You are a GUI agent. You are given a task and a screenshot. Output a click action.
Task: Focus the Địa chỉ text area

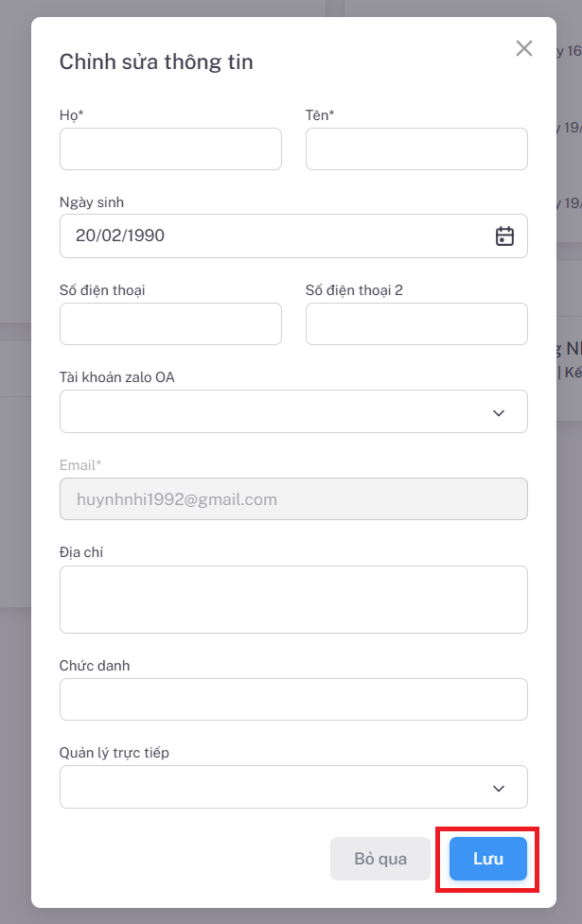pos(293,600)
